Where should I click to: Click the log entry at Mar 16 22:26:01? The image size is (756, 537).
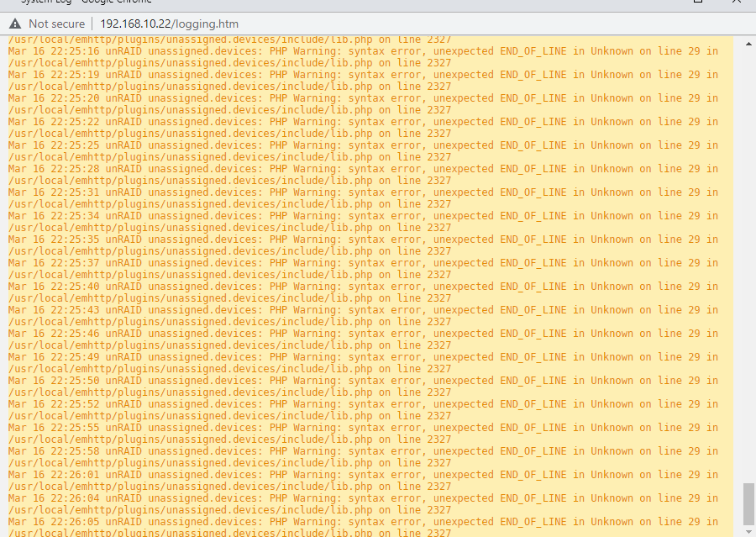[x=363, y=481]
